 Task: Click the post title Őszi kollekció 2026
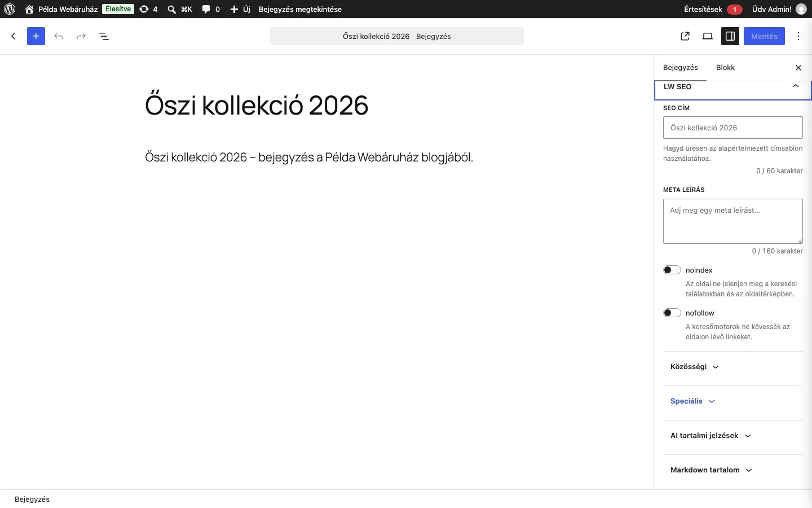coord(257,105)
